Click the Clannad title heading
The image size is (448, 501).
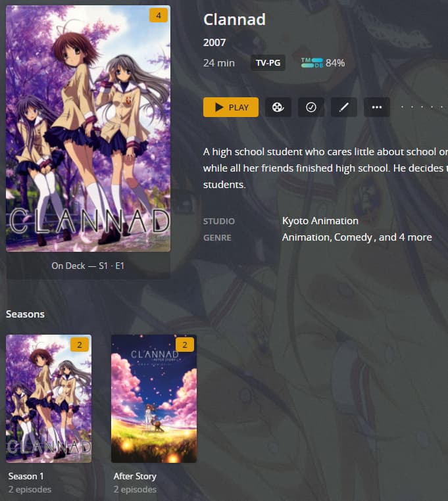pos(234,19)
